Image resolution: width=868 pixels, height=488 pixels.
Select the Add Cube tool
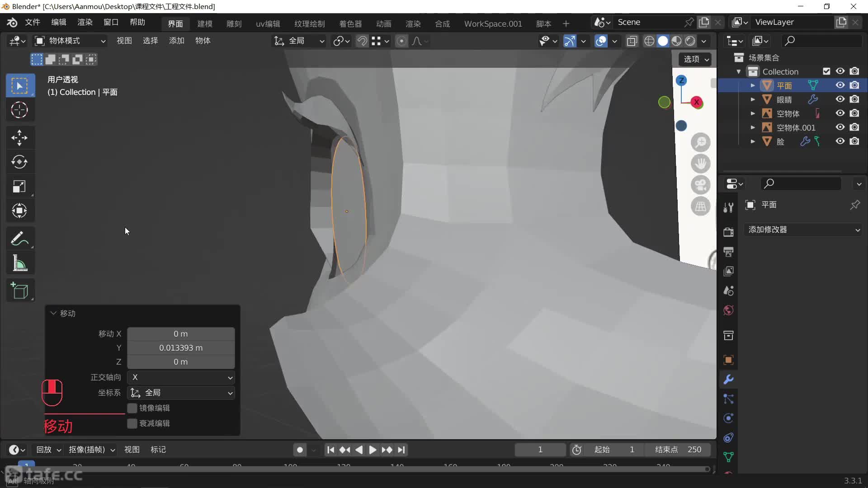click(x=19, y=291)
